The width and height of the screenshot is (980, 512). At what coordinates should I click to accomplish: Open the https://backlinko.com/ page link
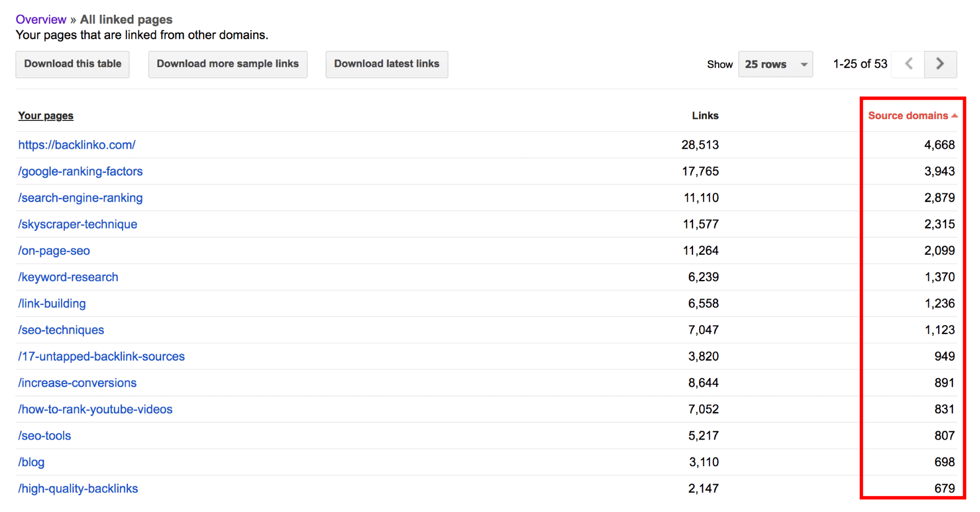(x=77, y=145)
